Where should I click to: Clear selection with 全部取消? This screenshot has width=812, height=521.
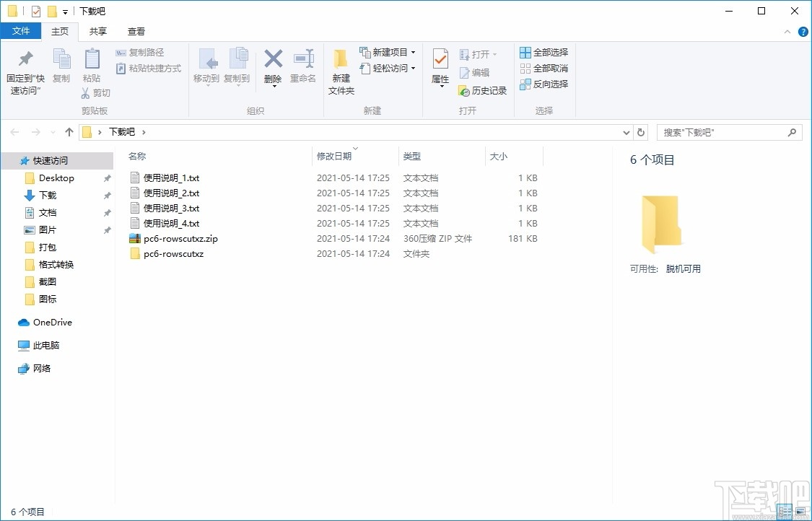click(x=543, y=68)
